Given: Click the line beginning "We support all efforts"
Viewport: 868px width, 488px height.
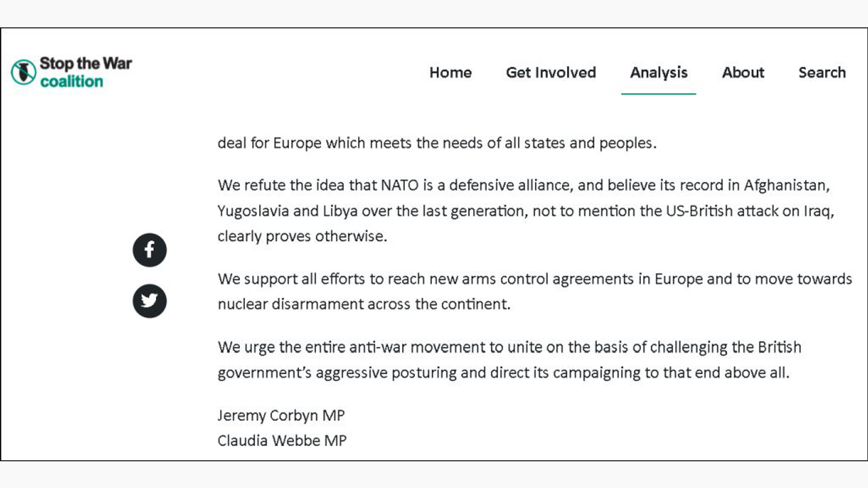Looking at the screenshot, I should 534,279.
